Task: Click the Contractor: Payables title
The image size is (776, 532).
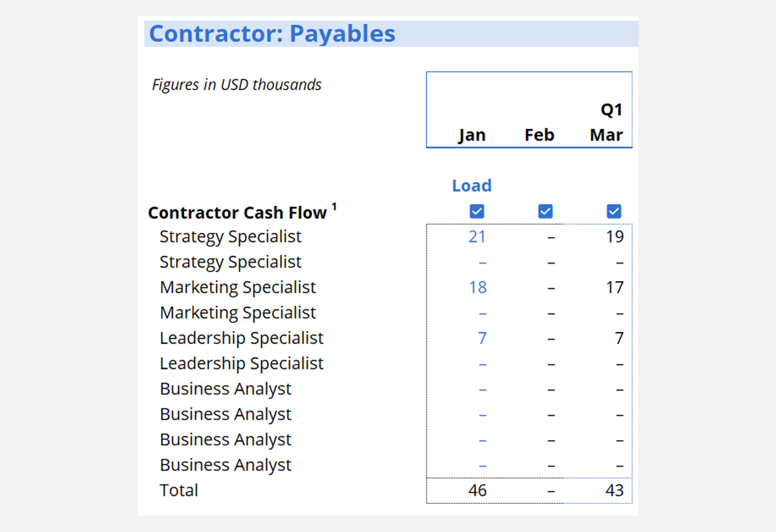Action: (x=272, y=34)
